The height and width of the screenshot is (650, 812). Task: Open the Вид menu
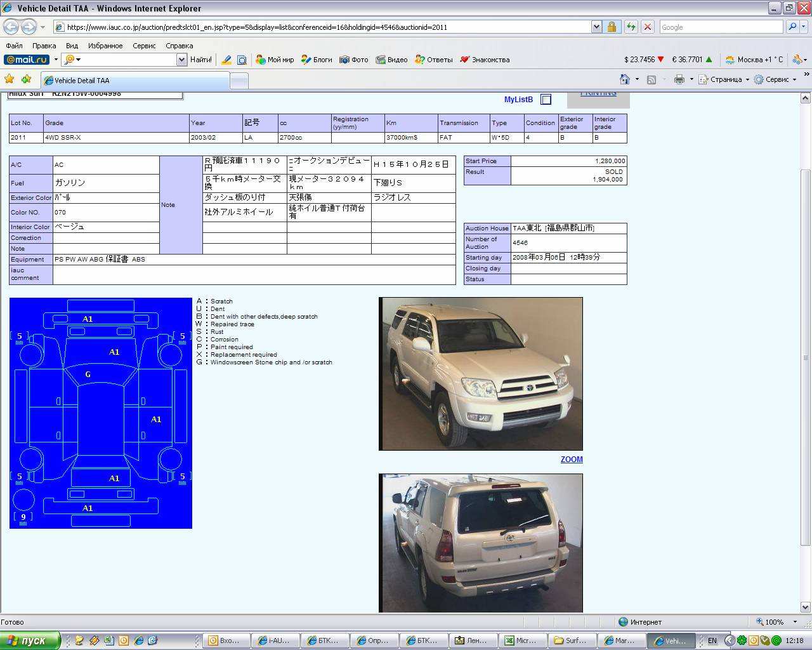(x=72, y=46)
